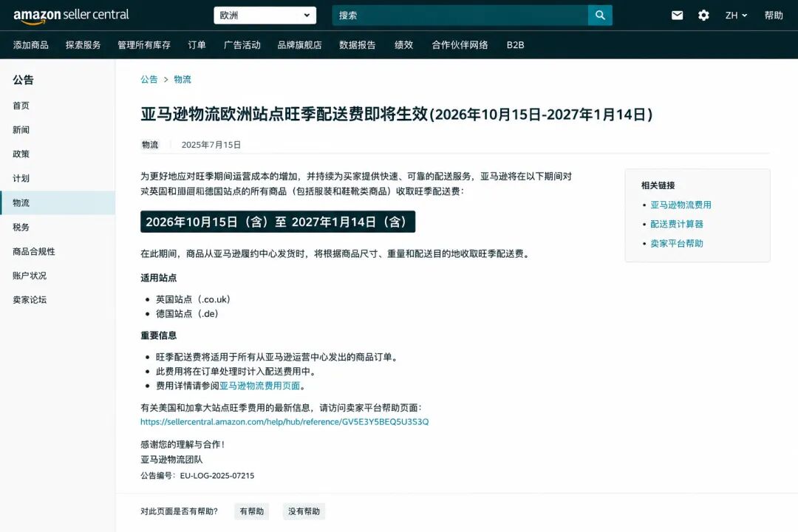This screenshot has height=532, width=798.
Task: Open the 绩效 menu
Action: [404, 45]
